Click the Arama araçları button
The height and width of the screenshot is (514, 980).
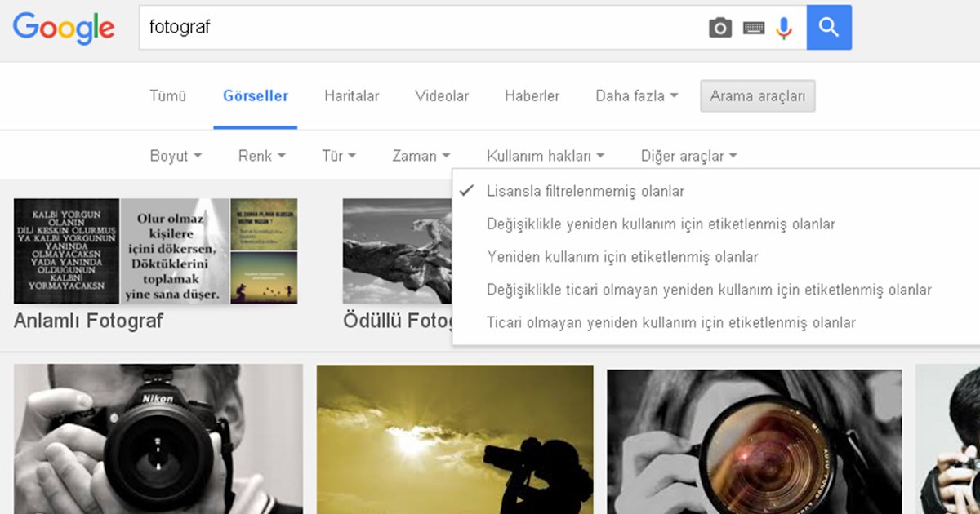(757, 95)
